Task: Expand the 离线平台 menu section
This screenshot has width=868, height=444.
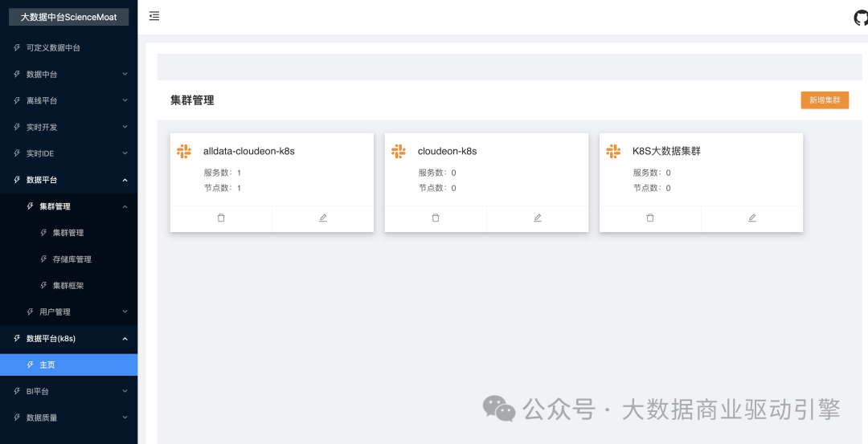Action: click(68, 100)
